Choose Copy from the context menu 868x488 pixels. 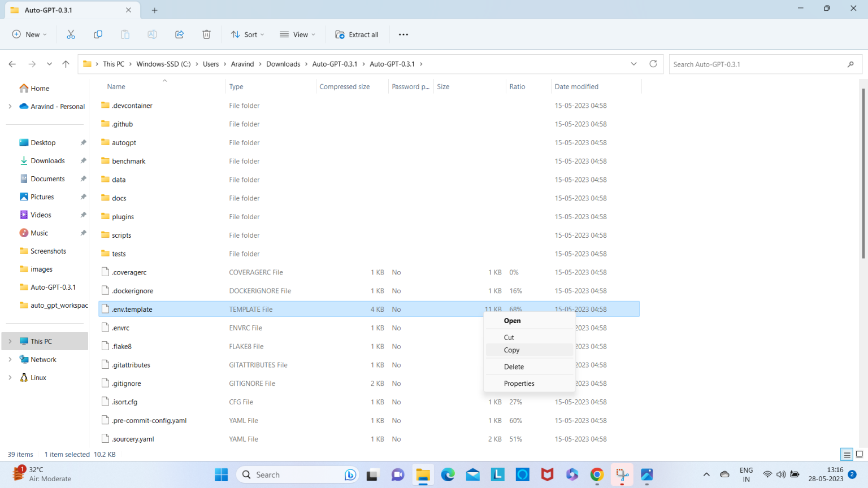pos(511,350)
